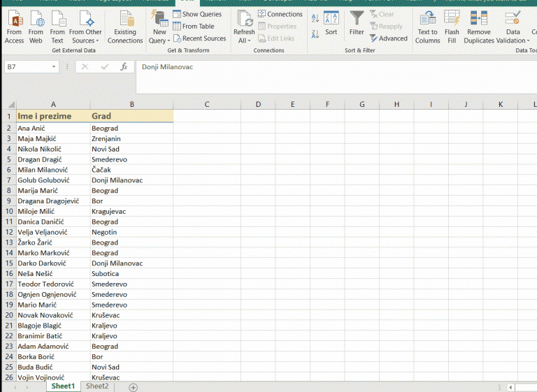Viewport: 537px width, 392px height.
Task: Click Reapply filter button
Action: coord(386,26)
